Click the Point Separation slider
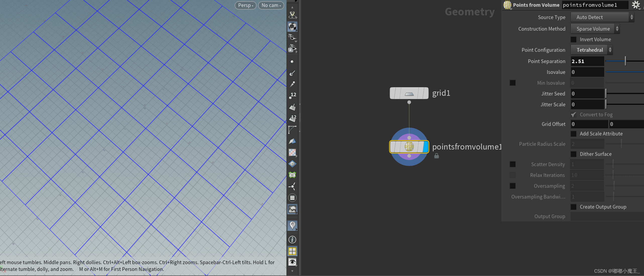The image size is (644, 276). click(x=625, y=61)
